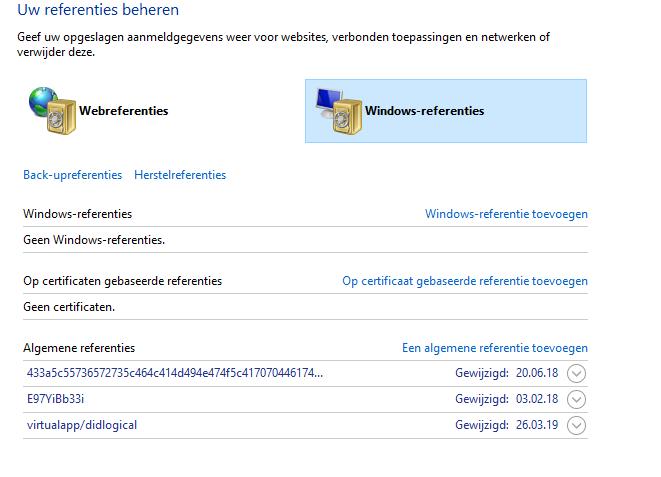
Task: Open the Back-upreferenties link
Action: (x=72, y=175)
